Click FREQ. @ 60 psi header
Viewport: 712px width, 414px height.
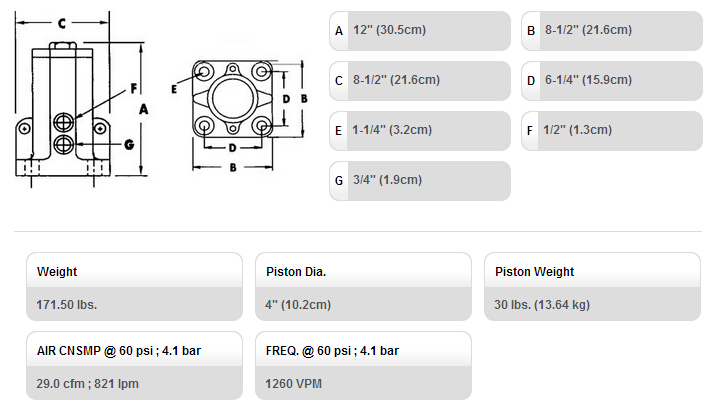[332, 351]
